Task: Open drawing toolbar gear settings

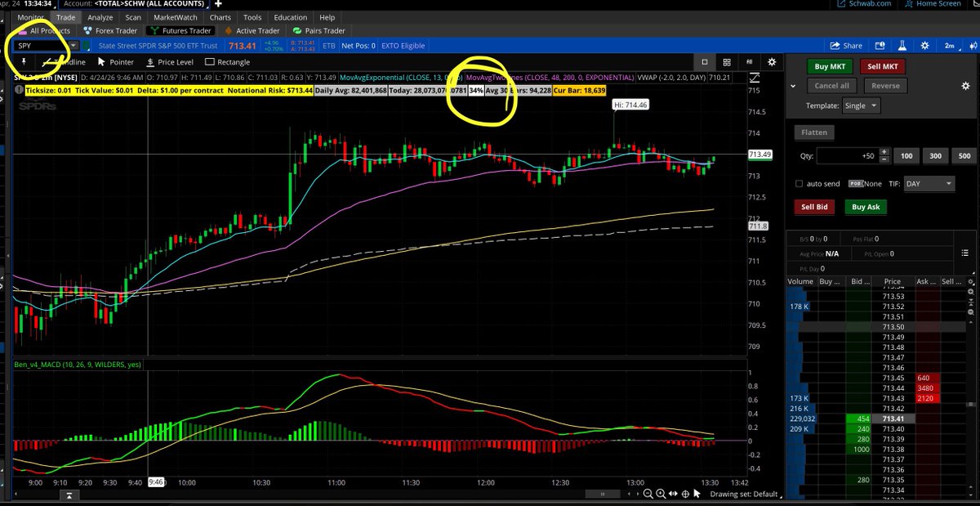Action: coord(772,62)
